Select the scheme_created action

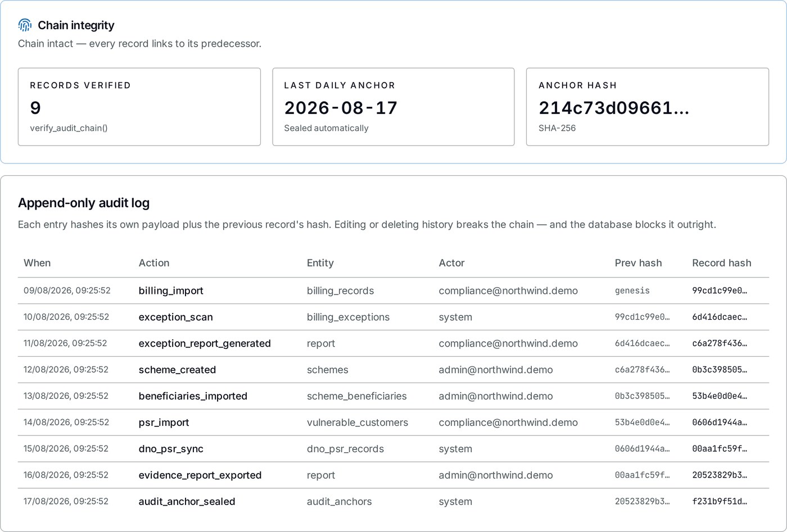[x=177, y=370]
